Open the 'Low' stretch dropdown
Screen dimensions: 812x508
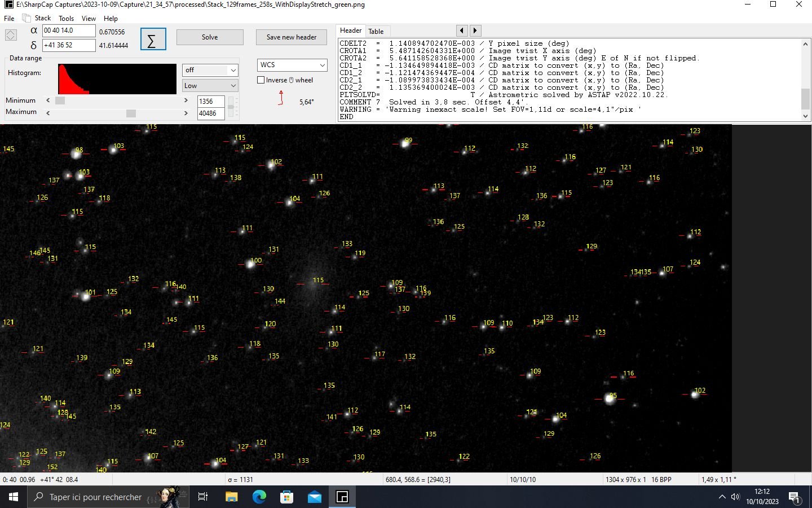pyautogui.click(x=210, y=86)
